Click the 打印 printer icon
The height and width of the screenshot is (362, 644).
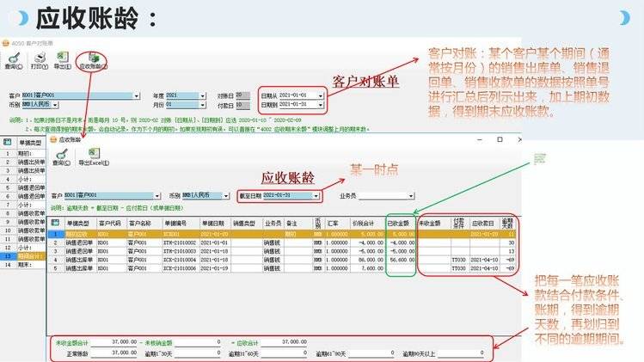click(x=38, y=57)
